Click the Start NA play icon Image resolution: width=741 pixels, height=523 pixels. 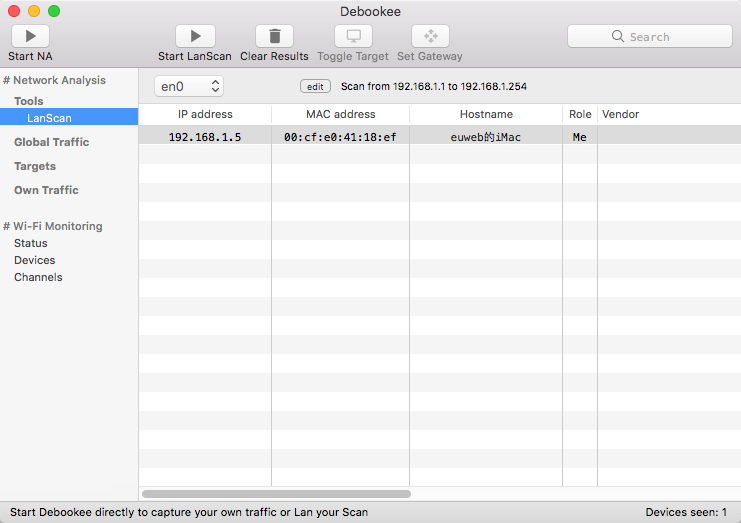30,36
